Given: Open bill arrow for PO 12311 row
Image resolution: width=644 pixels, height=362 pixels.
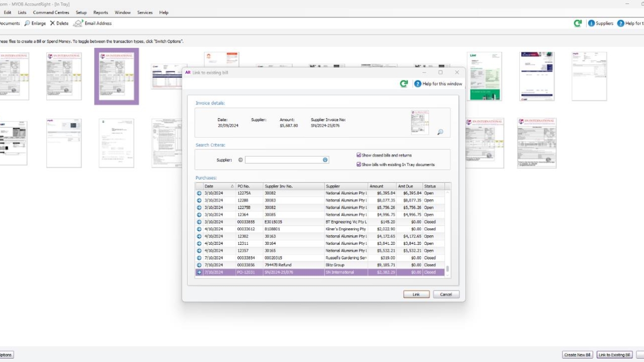Looking at the screenshot, I should point(199,243).
